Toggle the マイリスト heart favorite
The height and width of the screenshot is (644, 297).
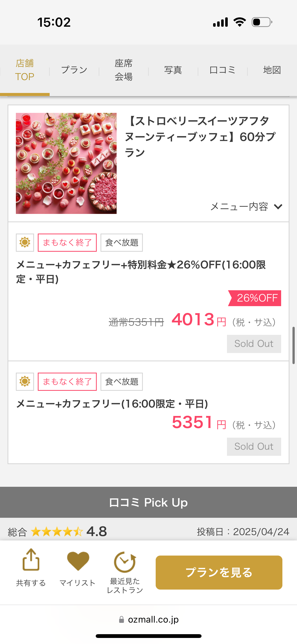tap(78, 561)
